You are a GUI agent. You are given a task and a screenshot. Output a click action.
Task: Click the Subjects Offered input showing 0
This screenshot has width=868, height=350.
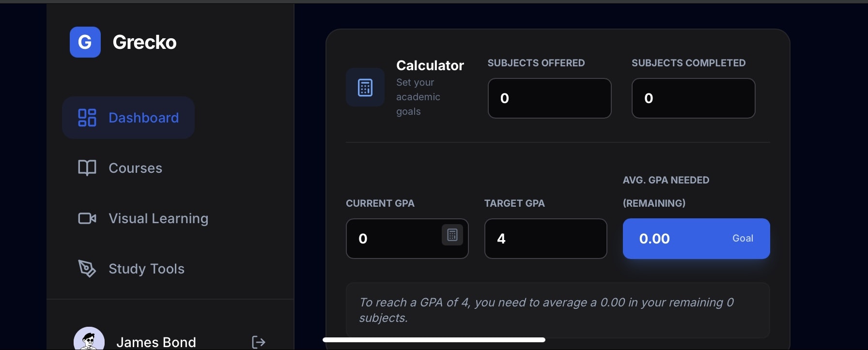click(x=549, y=98)
